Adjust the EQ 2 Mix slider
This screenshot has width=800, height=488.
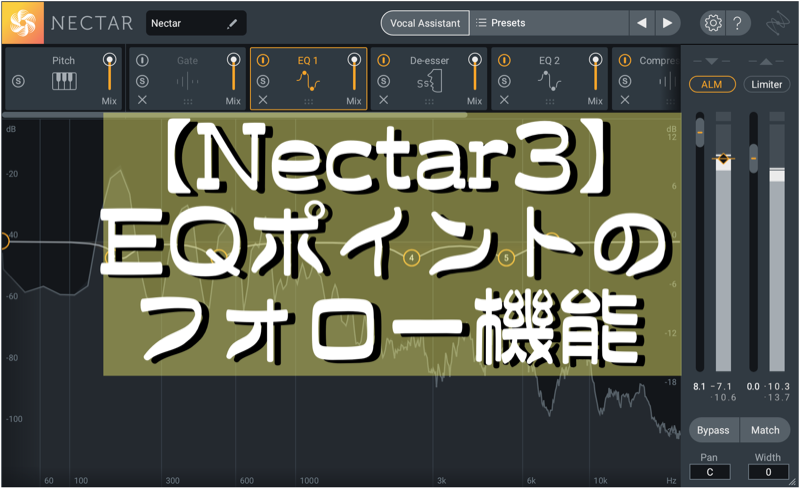point(595,72)
